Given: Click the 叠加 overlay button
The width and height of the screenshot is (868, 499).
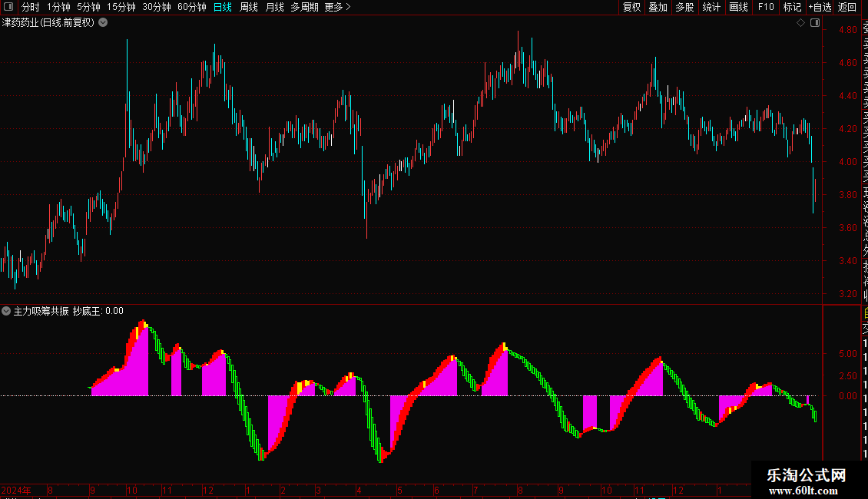Looking at the screenshot, I should click(658, 7).
